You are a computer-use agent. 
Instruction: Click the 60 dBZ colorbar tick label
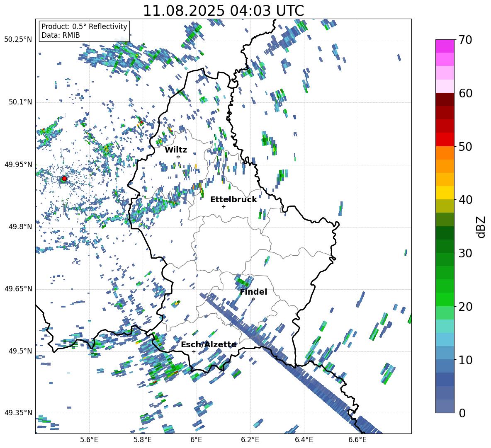(465, 93)
